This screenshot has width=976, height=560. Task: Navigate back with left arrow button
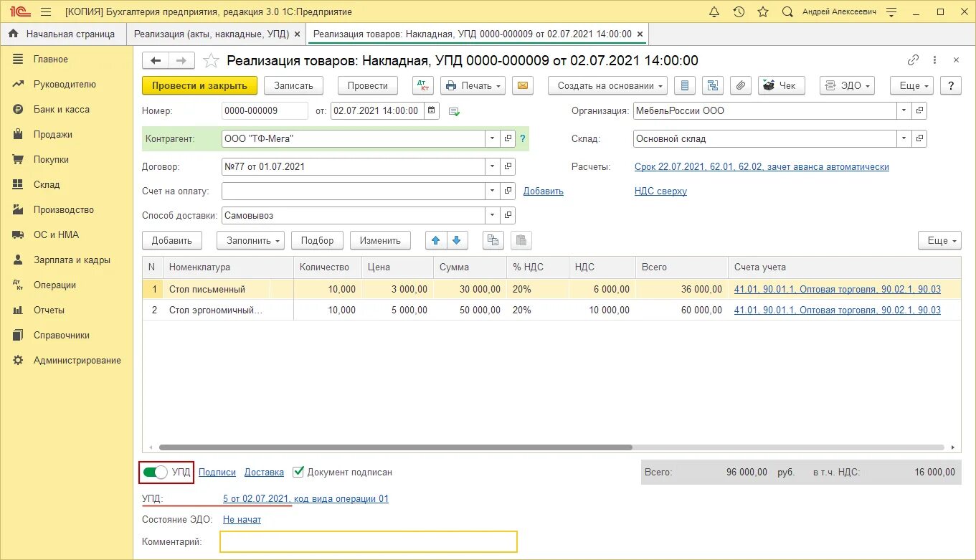[155, 61]
